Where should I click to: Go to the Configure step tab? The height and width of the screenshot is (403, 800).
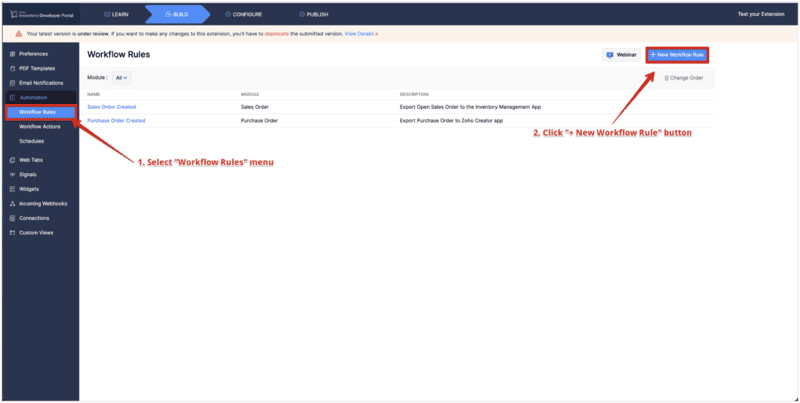(x=243, y=14)
